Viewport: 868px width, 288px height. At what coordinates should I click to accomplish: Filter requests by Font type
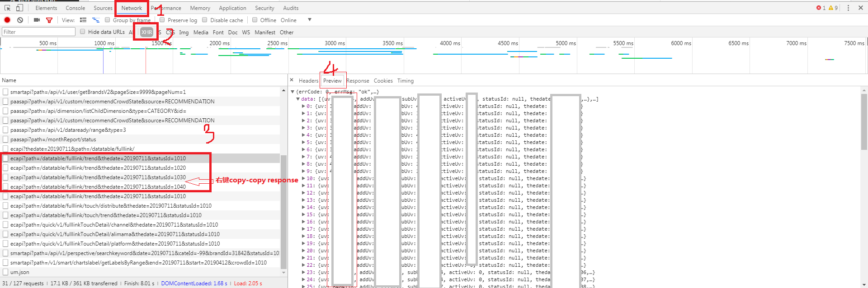point(218,33)
